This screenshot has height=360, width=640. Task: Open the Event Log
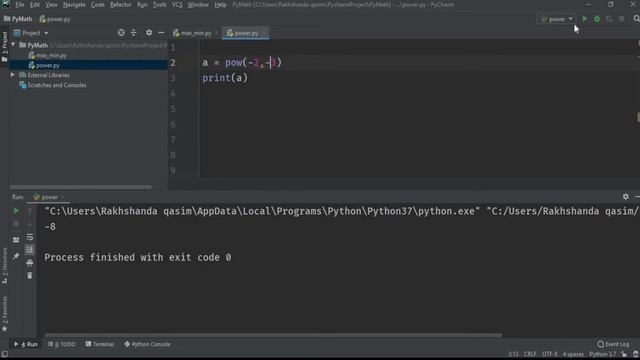(613, 344)
